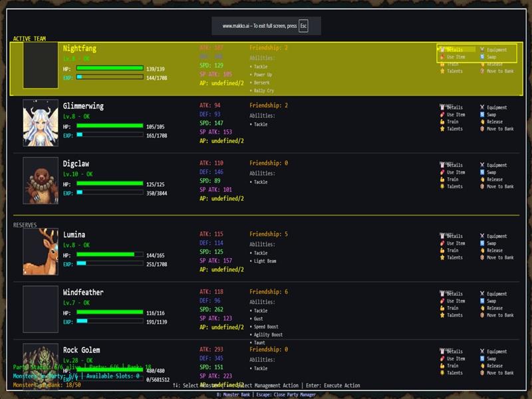Click Swap for Rock Golem
The image size is (532, 399).
click(491, 358)
